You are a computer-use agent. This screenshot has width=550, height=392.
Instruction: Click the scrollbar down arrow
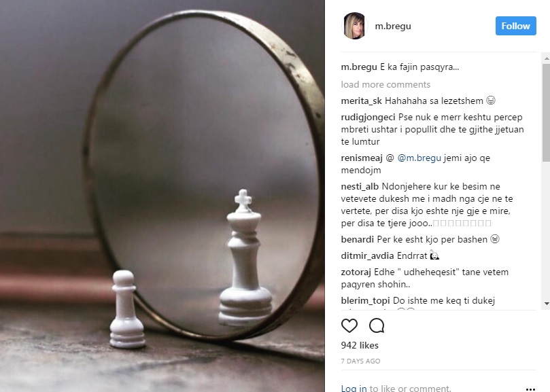tap(546, 304)
